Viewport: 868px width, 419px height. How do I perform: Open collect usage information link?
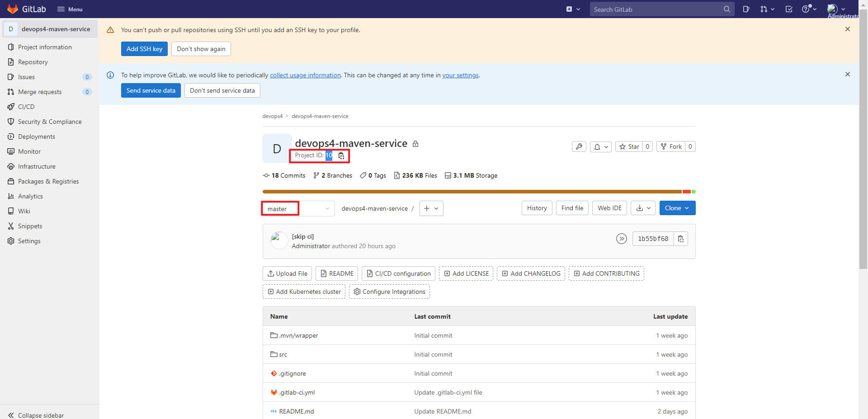306,75
